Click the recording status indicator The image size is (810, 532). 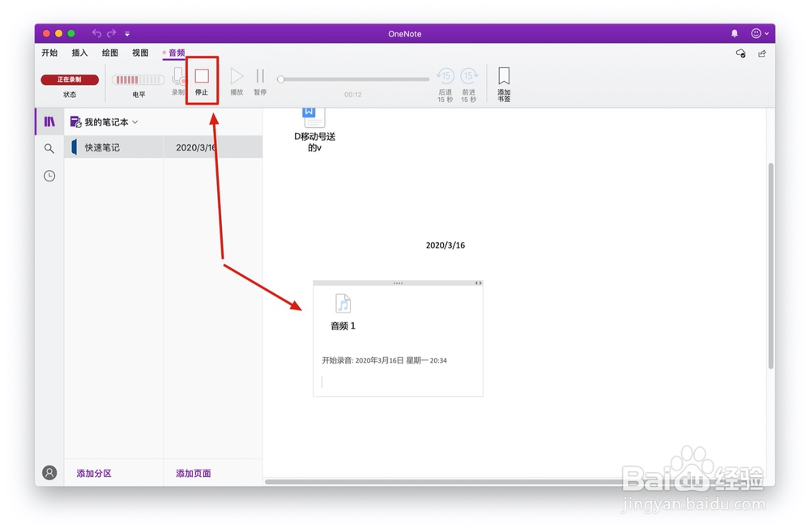70,79
